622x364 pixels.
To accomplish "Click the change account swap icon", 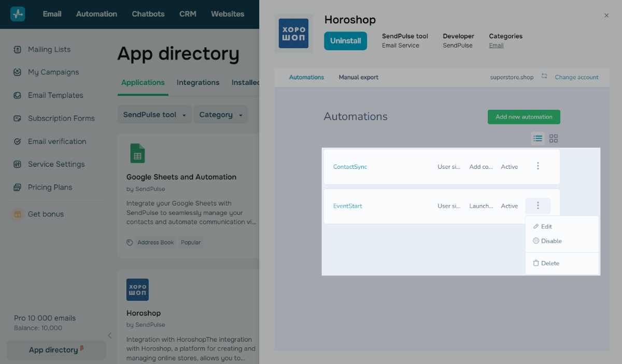I will click(x=544, y=76).
